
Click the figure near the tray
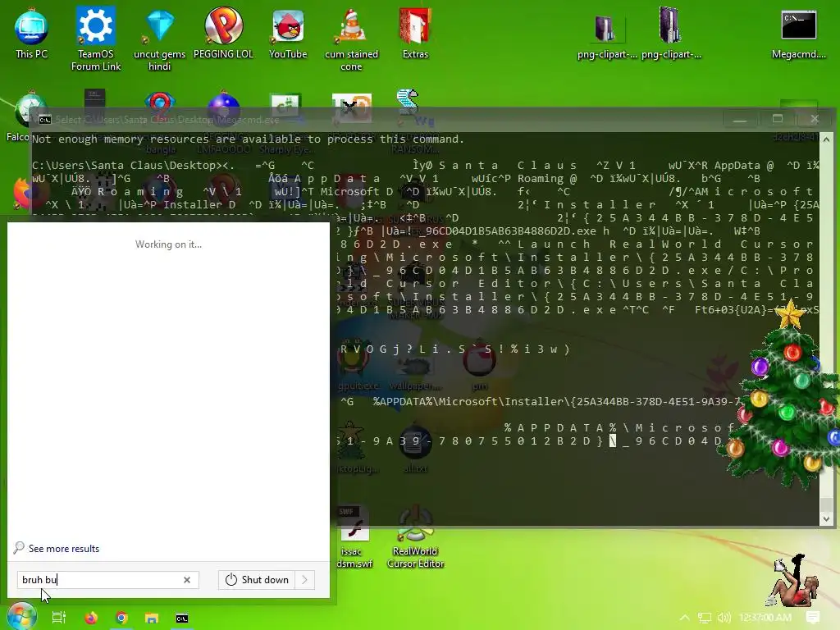point(793,582)
